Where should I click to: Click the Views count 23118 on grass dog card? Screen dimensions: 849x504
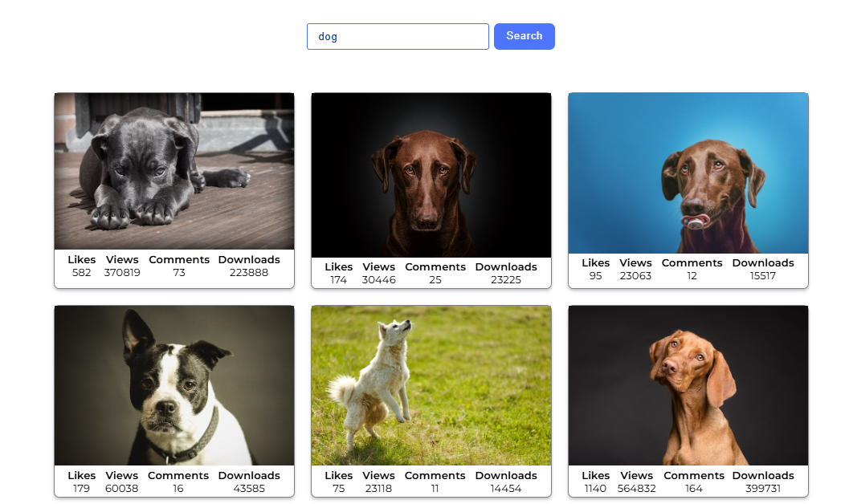tap(378, 488)
